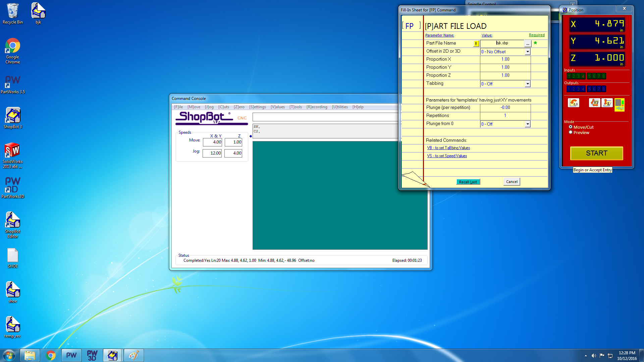Click the VS - to set Speed Values link

click(x=447, y=156)
